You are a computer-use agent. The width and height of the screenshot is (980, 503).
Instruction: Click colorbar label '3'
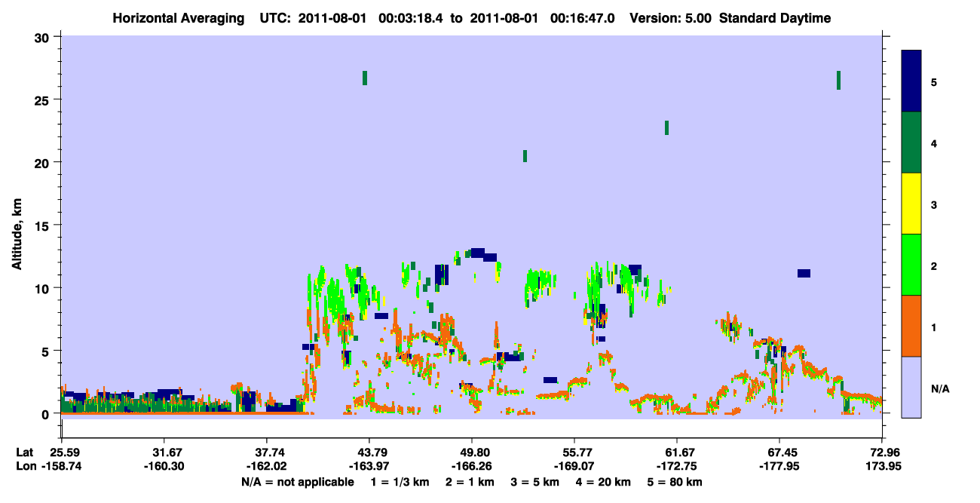(x=934, y=204)
